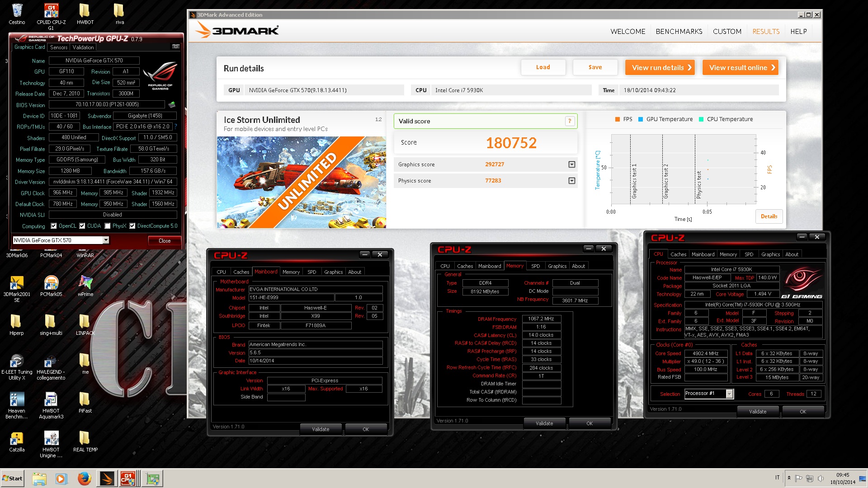This screenshot has width=868, height=488.
Task: Click Details button under the chart
Action: point(769,216)
